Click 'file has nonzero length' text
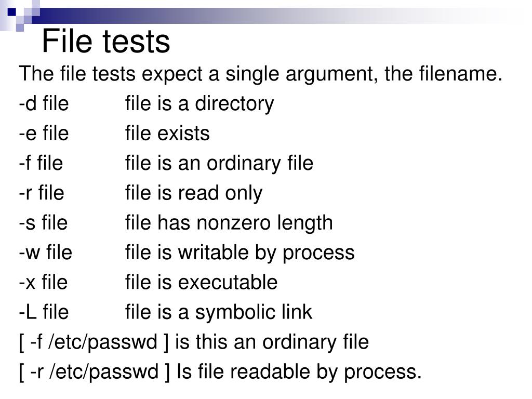 point(229,223)
